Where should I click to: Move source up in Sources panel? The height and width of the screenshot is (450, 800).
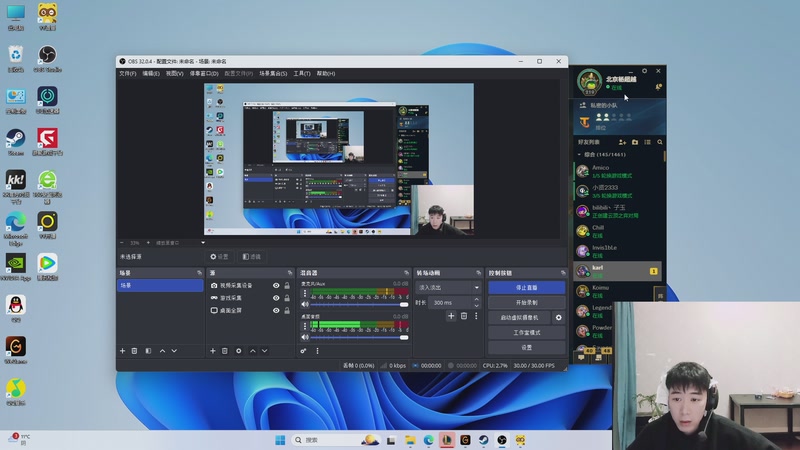point(253,351)
